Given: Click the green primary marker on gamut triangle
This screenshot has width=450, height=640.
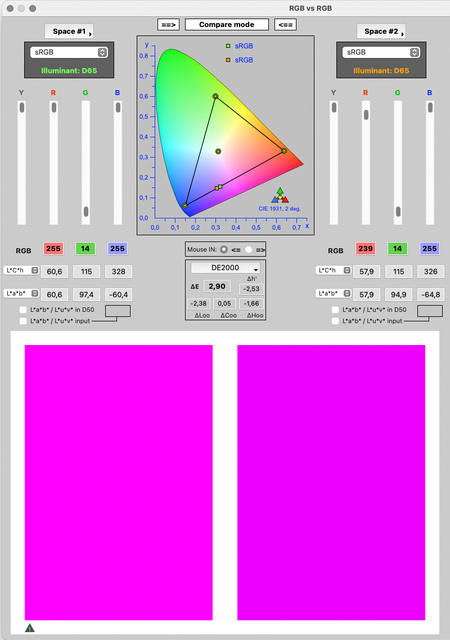Looking at the screenshot, I should click(215, 96).
